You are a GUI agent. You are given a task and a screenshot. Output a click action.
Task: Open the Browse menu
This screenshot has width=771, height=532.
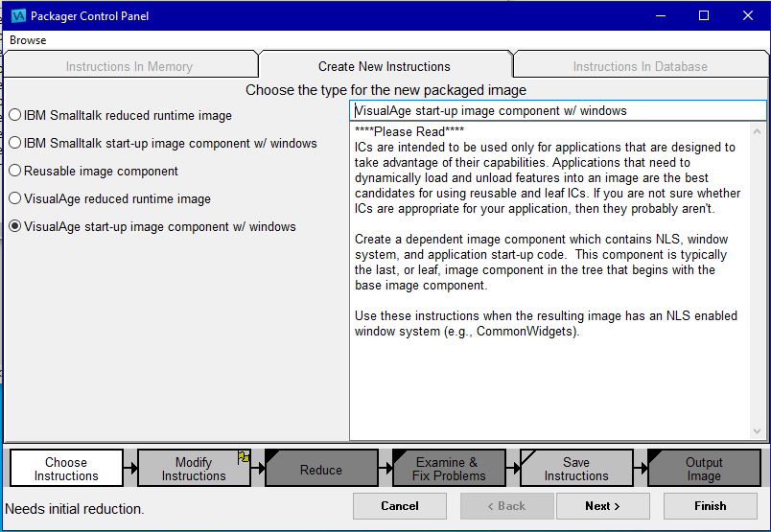(28, 40)
